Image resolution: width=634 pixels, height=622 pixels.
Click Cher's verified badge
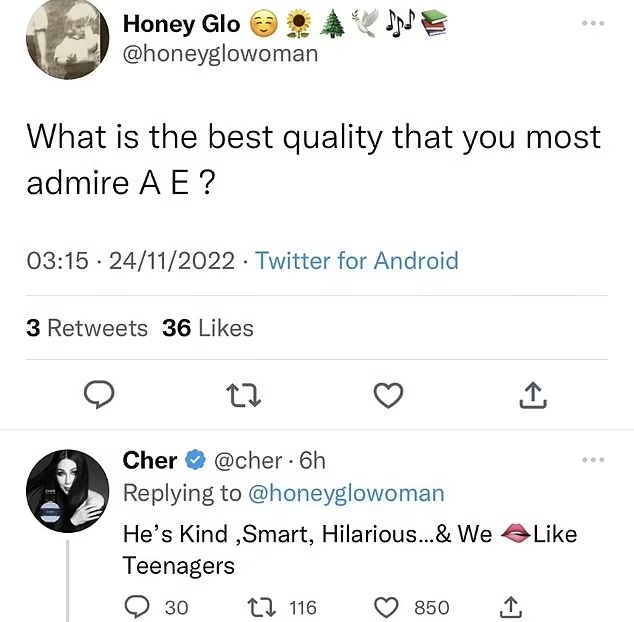[x=196, y=461]
